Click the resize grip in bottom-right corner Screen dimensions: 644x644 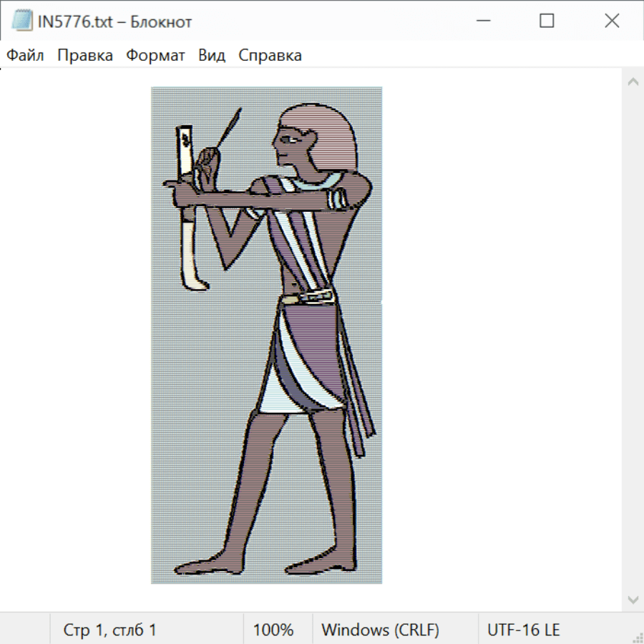click(637, 637)
